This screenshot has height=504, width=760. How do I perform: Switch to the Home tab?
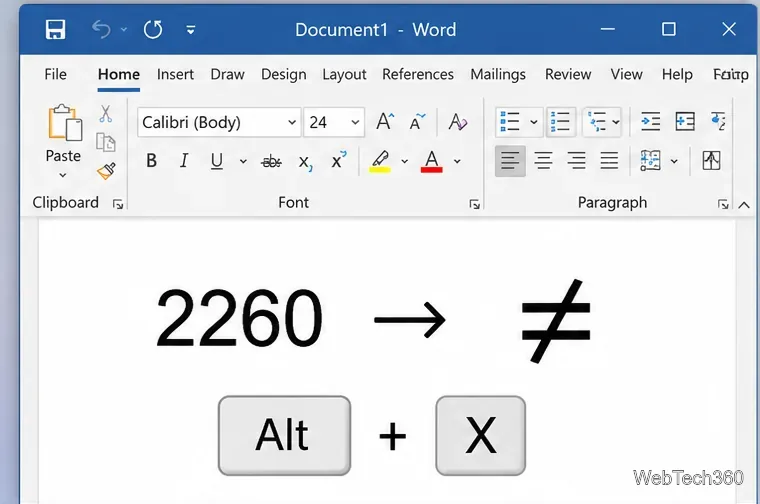pyautogui.click(x=119, y=74)
